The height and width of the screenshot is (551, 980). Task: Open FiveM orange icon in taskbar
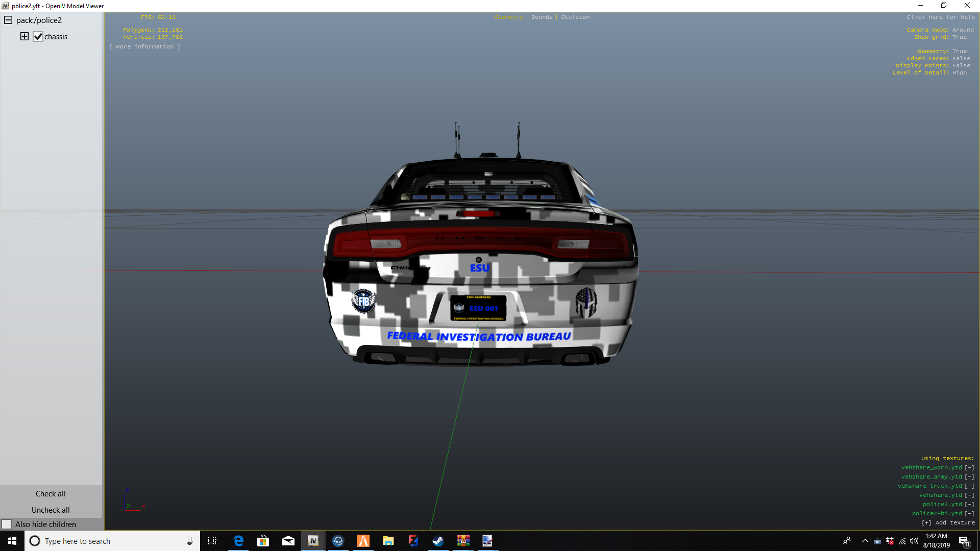363,541
